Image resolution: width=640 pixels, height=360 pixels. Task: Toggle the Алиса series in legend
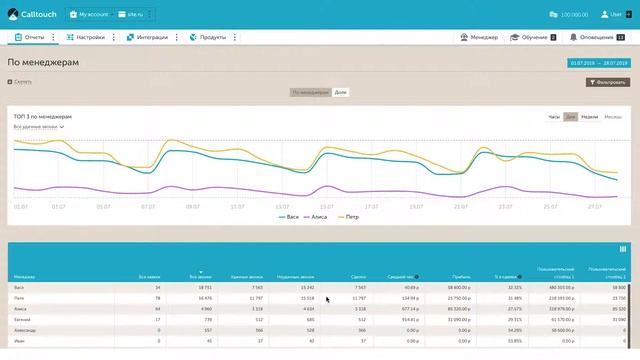pos(316,217)
